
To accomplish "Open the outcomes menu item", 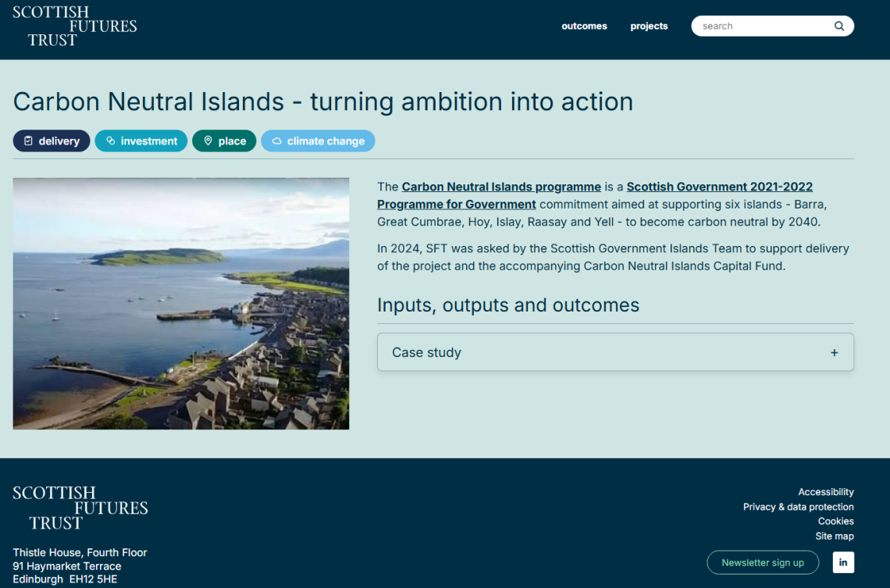I will point(584,26).
